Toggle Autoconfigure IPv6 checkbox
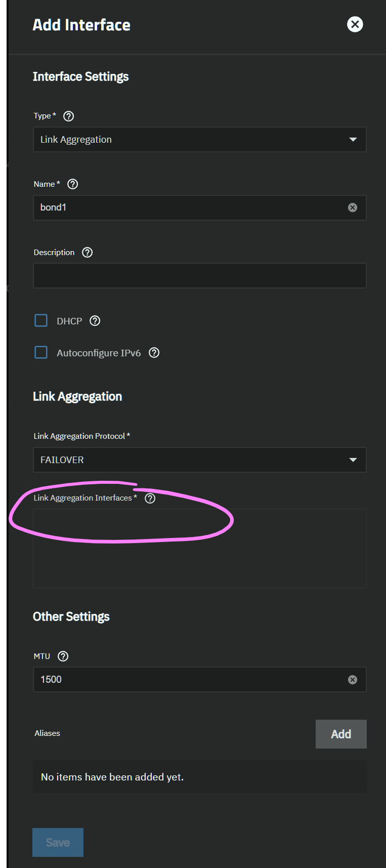Viewport: 386px width, 868px height. [x=41, y=352]
